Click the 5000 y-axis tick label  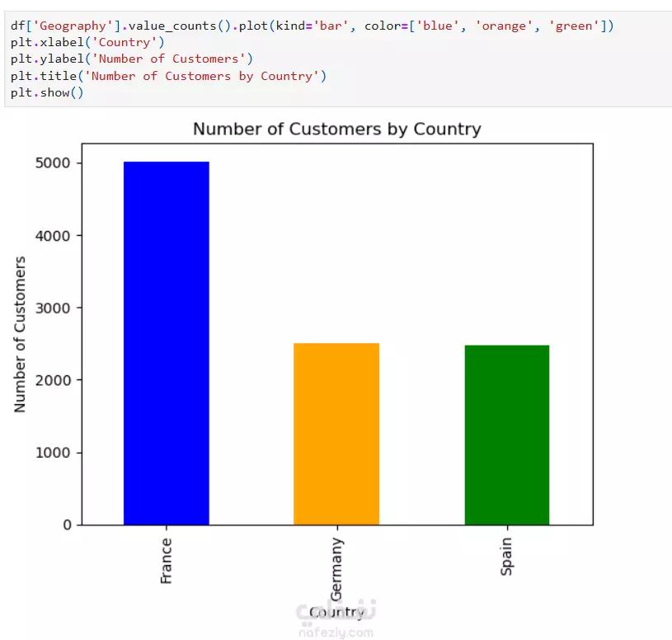pos(53,163)
